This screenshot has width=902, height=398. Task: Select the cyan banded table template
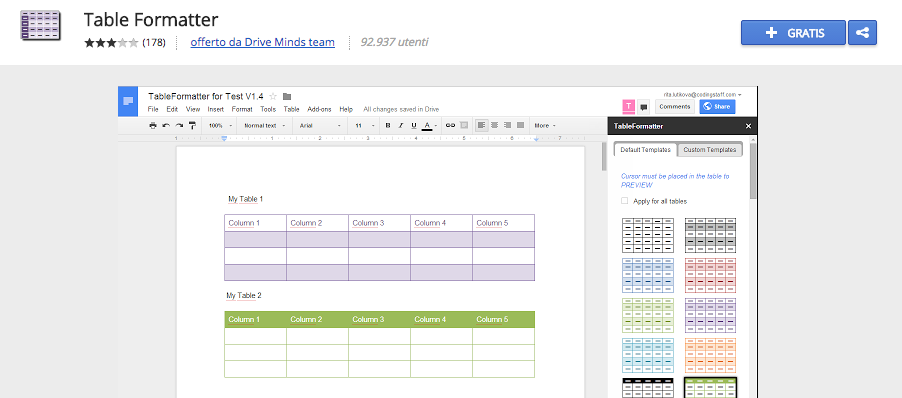(x=648, y=355)
